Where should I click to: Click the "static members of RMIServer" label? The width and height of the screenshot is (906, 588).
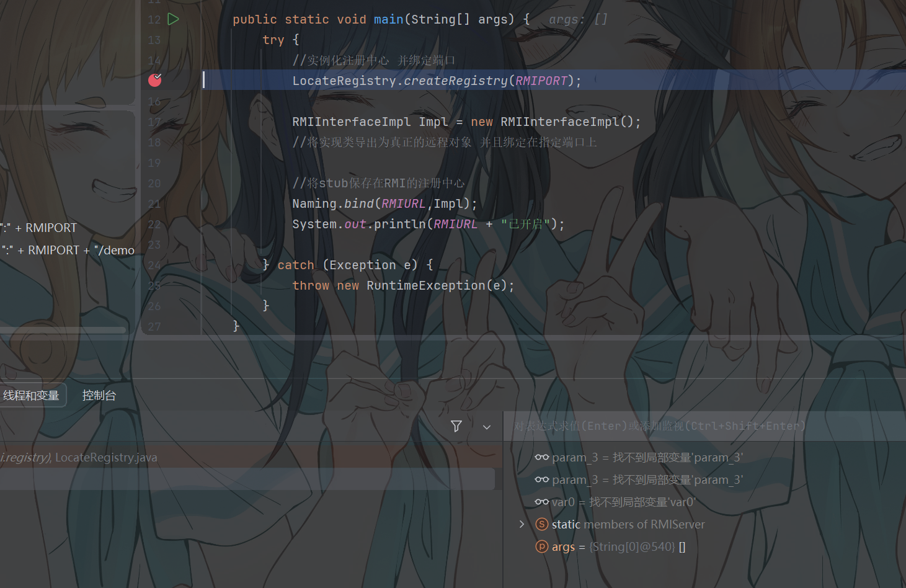(628, 524)
